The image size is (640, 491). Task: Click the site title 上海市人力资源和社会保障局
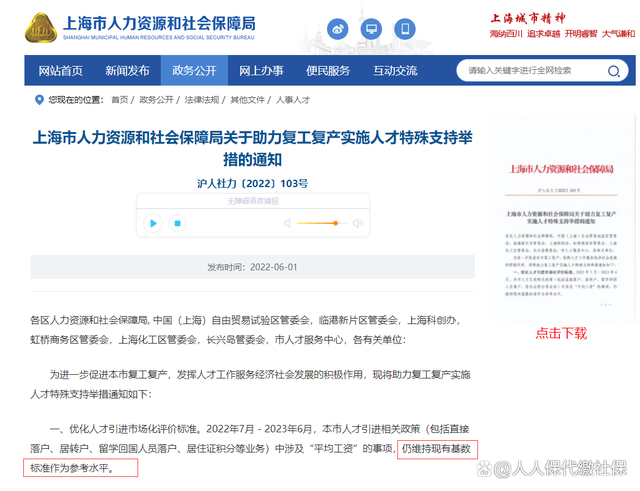tap(159, 24)
